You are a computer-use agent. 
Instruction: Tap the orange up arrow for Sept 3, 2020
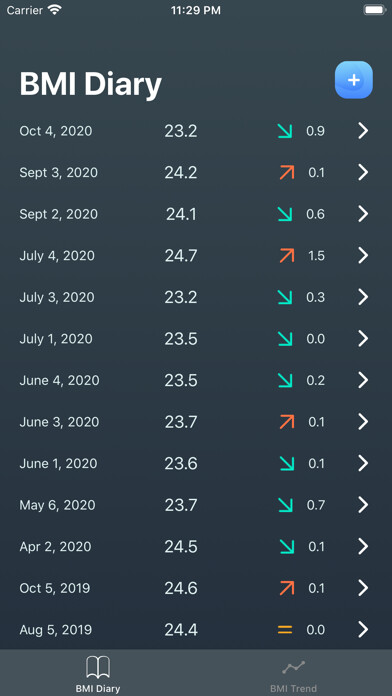287,172
